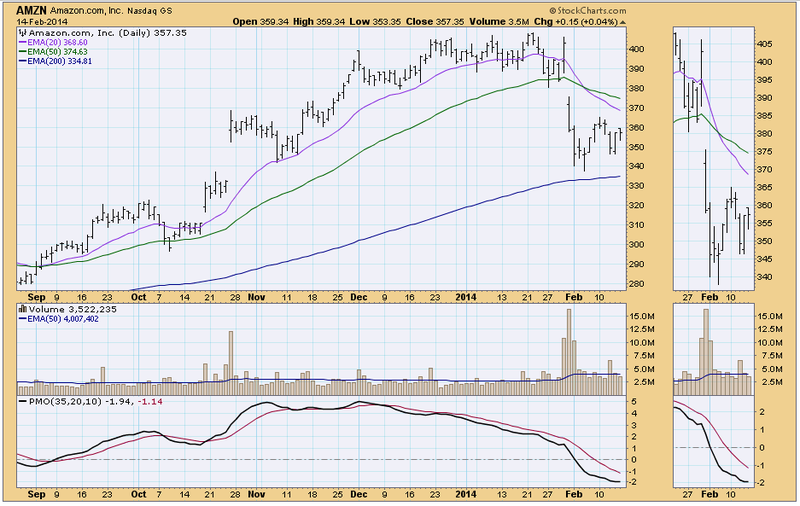This screenshot has width=800, height=506.
Task: Click the 375 label on the zoomed panel axis
Action: [764, 152]
